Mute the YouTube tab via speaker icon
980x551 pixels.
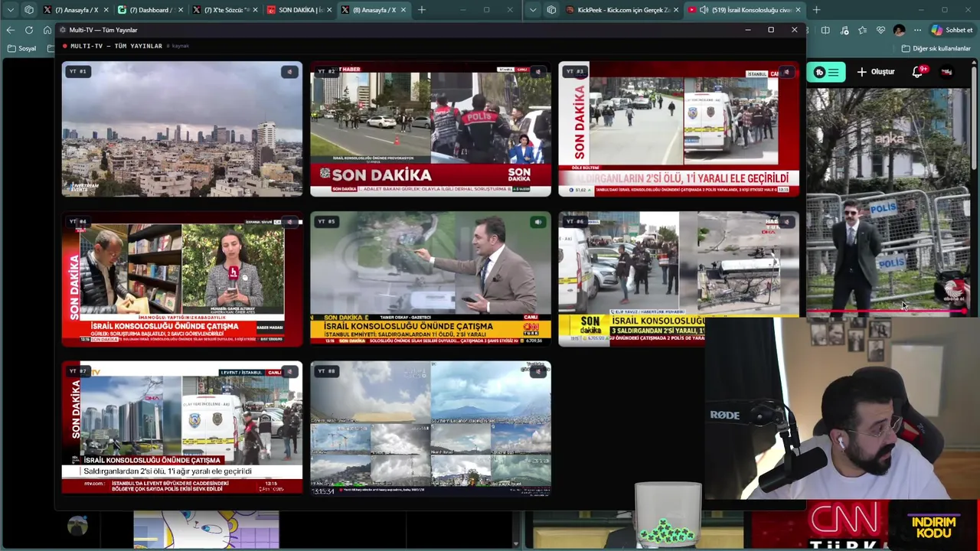point(704,10)
